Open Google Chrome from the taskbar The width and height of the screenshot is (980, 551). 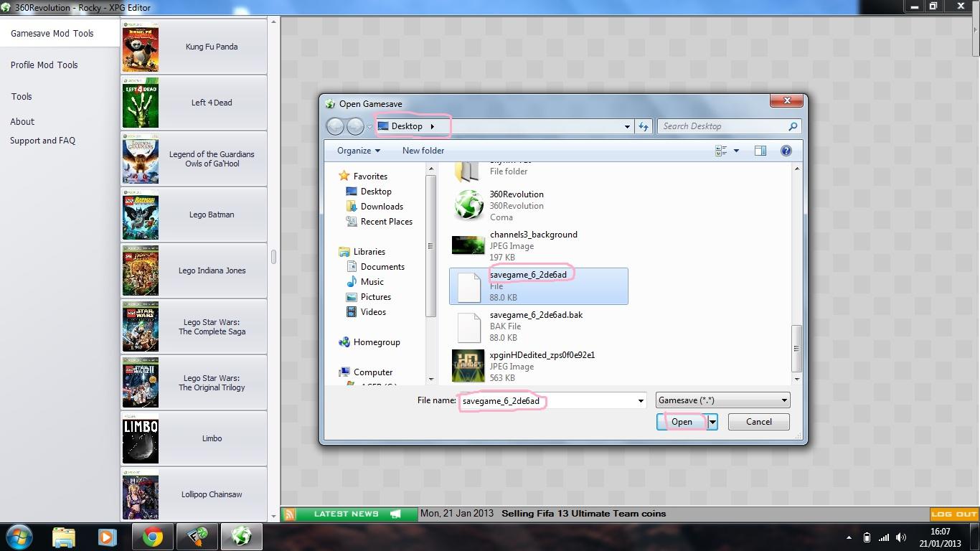coord(152,537)
